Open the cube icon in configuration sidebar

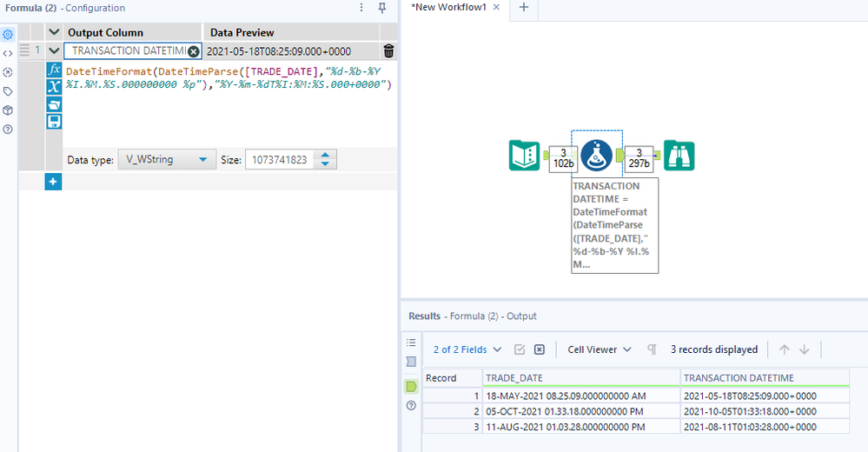[x=8, y=110]
